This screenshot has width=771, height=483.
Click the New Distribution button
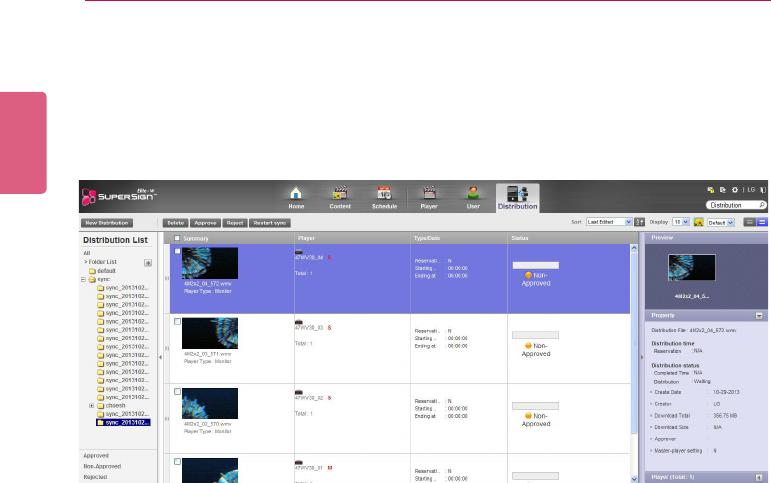tap(107, 223)
